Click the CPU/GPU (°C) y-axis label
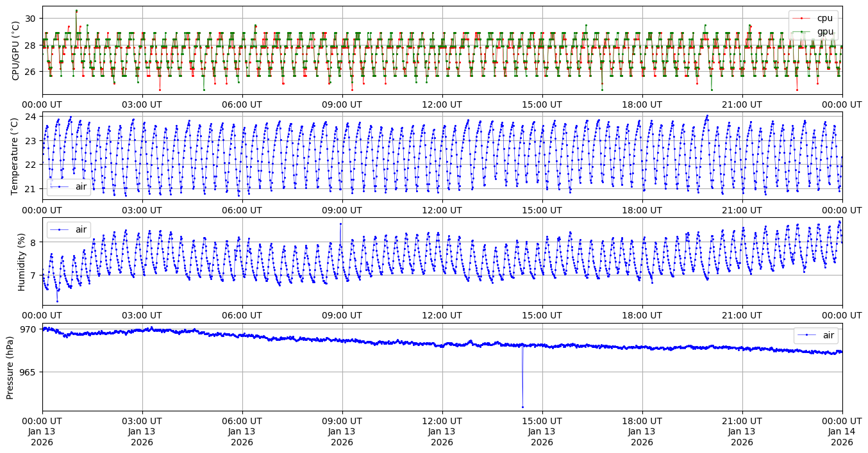The height and width of the screenshot is (453, 868). [16, 51]
